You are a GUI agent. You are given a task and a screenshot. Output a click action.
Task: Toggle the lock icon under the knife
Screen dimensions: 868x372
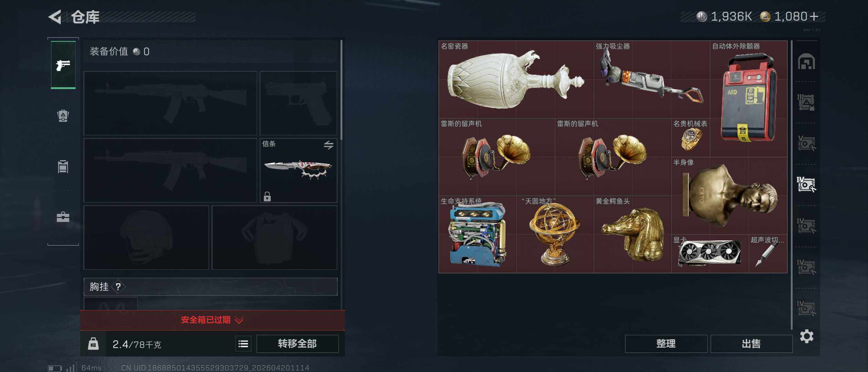coord(267,196)
